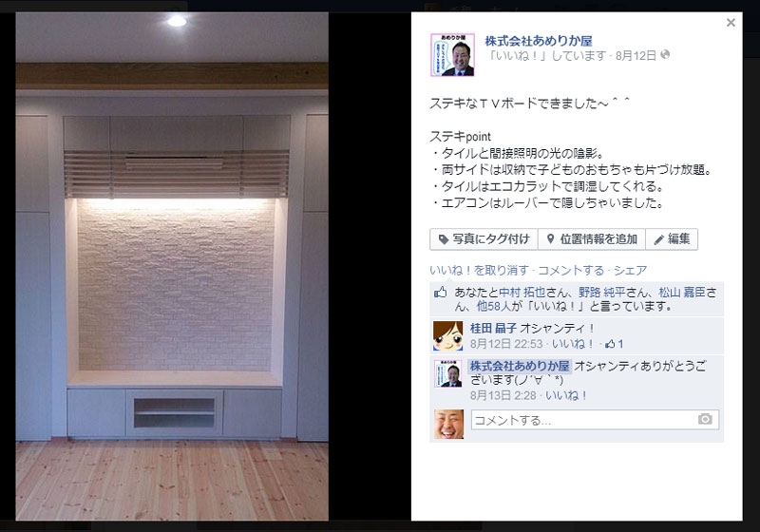Click the TV board photo
The width and height of the screenshot is (760, 532).
click(x=172, y=267)
